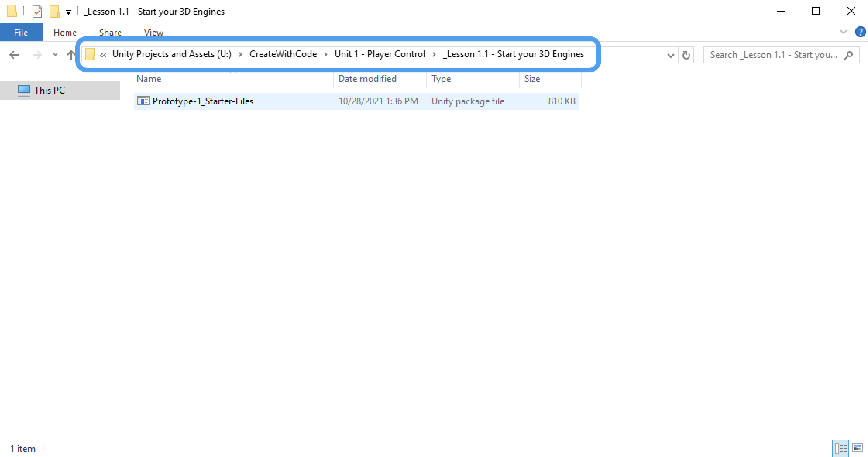Open the File menu tab
The width and height of the screenshot is (868, 457).
click(x=21, y=33)
